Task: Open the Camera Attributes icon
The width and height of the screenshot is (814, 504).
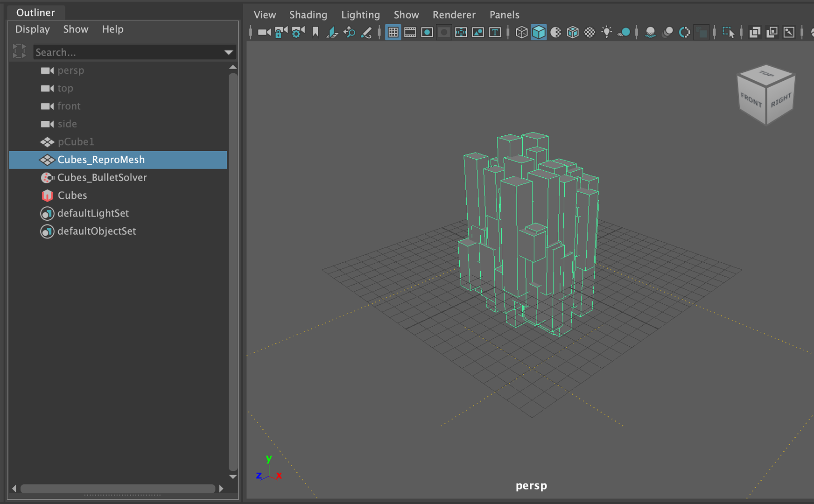Action: (x=298, y=32)
